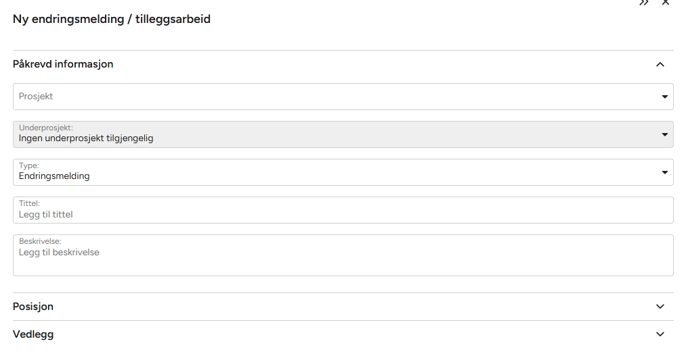The height and width of the screenshot is (360, 688).
Task: Expand the Vedlegg section heading
Action: click(33, 334)
